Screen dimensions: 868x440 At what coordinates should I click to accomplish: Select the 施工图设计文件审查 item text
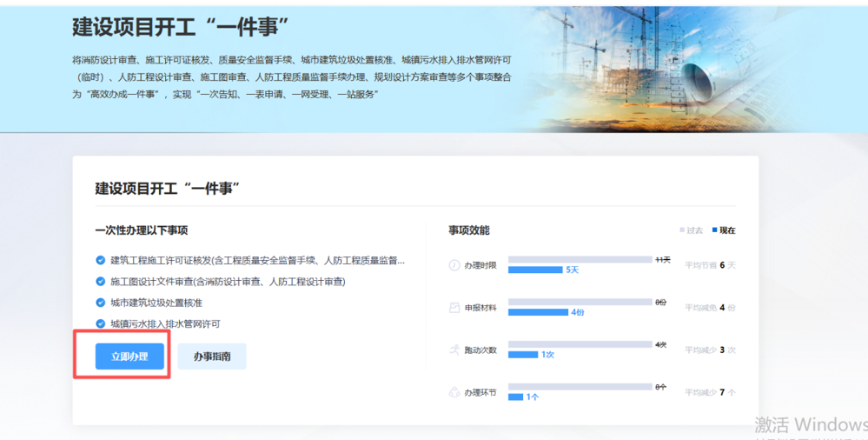(x=228, y=282)
